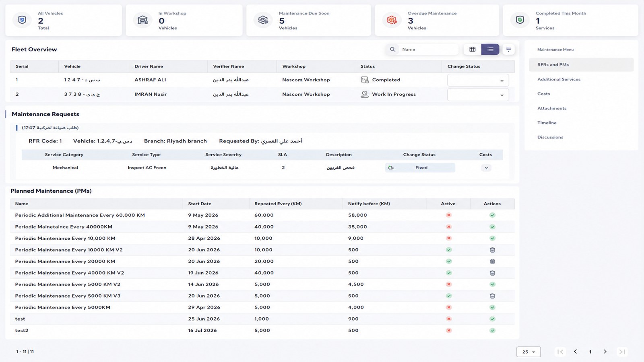Viewport: 644px width, 362px height.
Task: Toggle Active status for 60,000 KM maintenance
Action: (449, 215)
